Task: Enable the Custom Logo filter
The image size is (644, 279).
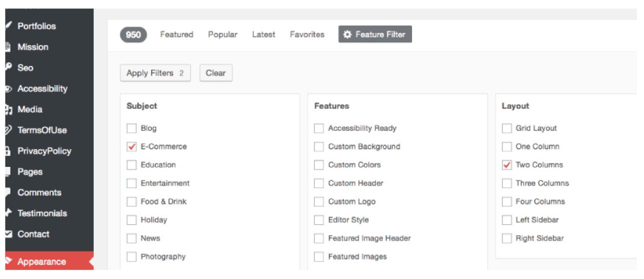Action: (x=319, y=202)
